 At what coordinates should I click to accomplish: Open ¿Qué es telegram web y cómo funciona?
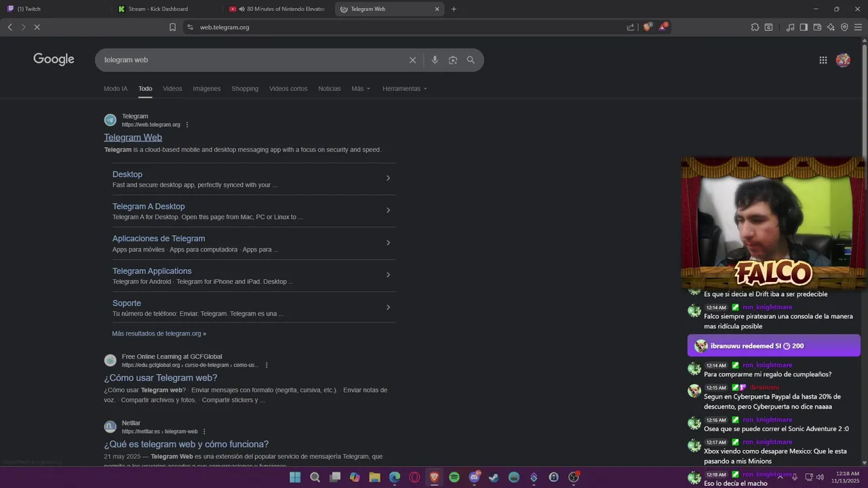tap(186, 445)
